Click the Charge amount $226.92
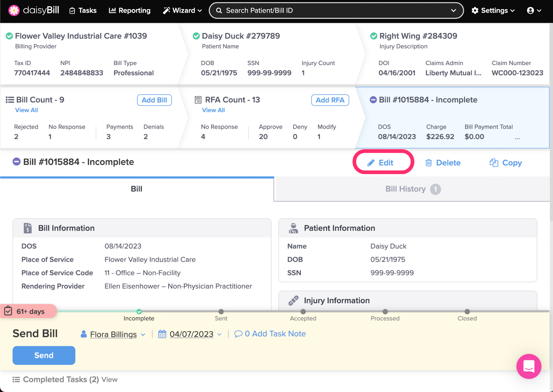 pos(440,137)
